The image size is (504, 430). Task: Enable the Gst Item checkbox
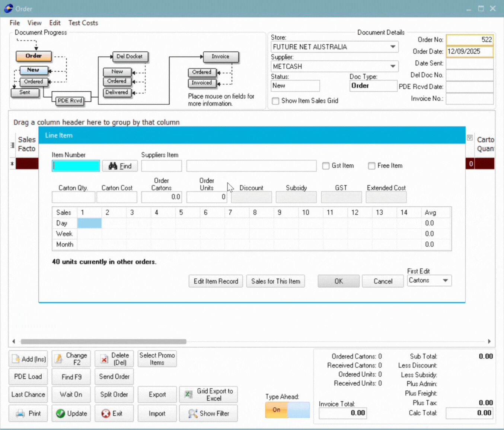(326, 166)
